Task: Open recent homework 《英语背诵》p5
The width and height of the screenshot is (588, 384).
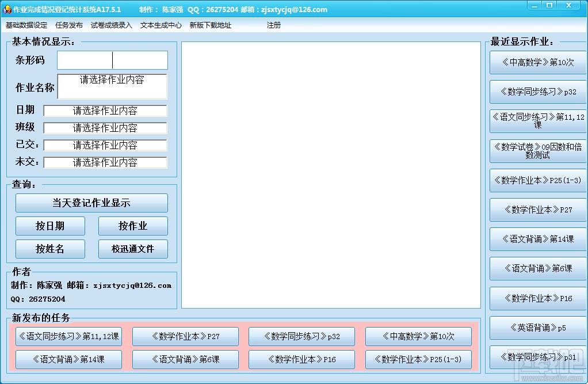Action: click(x=538, y=328)
